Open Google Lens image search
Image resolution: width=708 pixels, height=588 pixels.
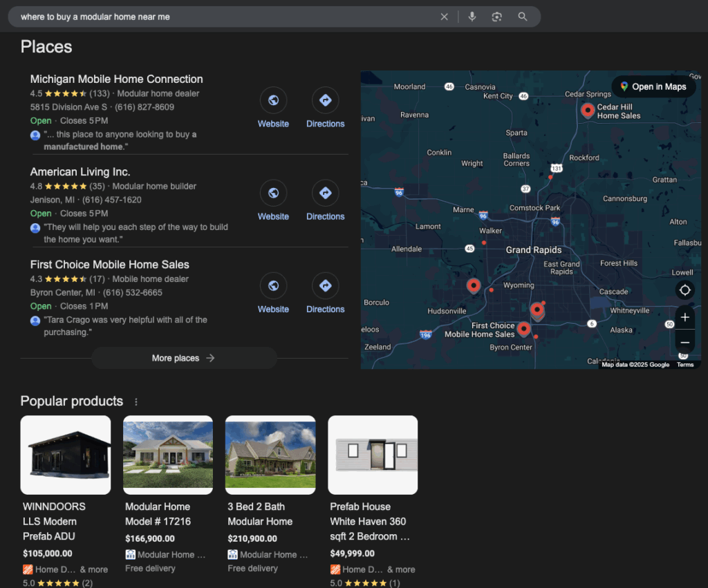(496, 17)
